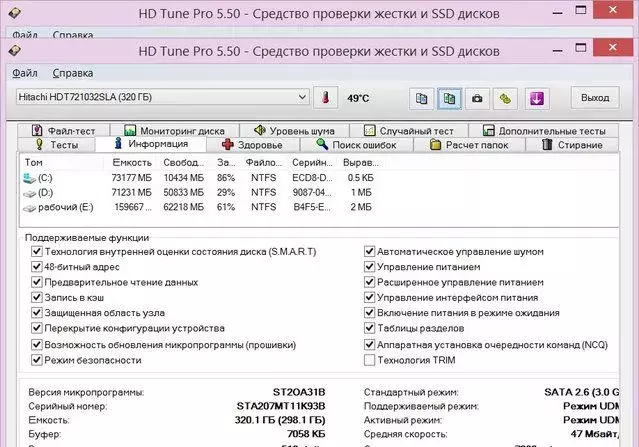Click the Вырав... column header
The width and height of the screenshot is (639, 447).
[361, 163]
